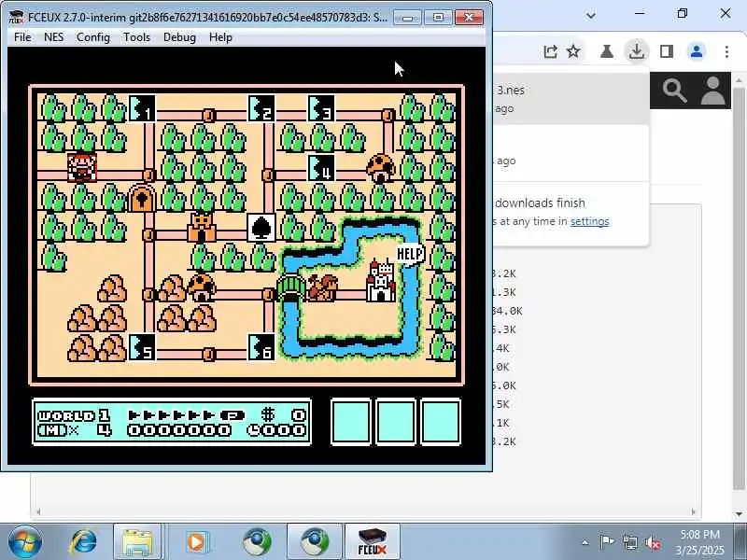Open the Chrome downloads icon
Screen dimensions: 747x560
637,51
